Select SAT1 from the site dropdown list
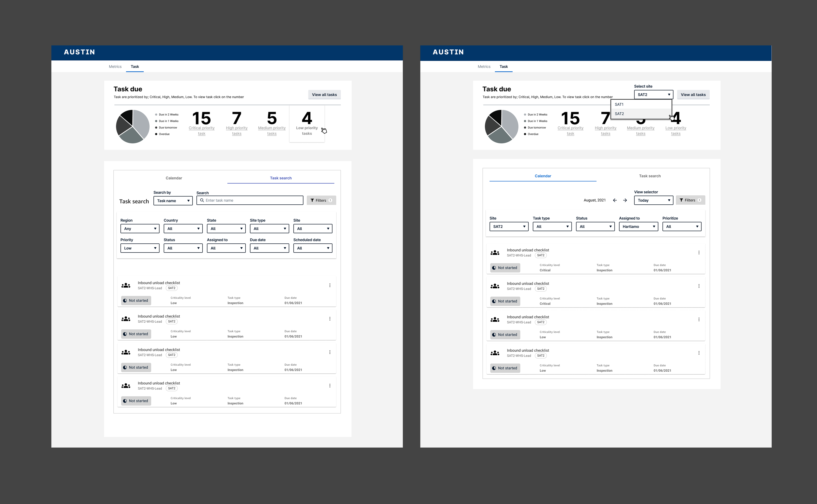This screenshot has width=817, height=504. pyautogui.click(x=619, y=104)
